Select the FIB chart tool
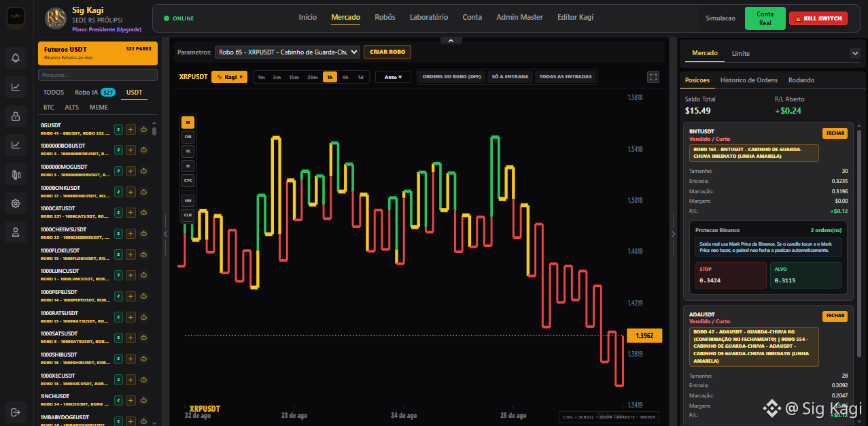This screenshot has height=426, width=868. click(x=188, y=137)
